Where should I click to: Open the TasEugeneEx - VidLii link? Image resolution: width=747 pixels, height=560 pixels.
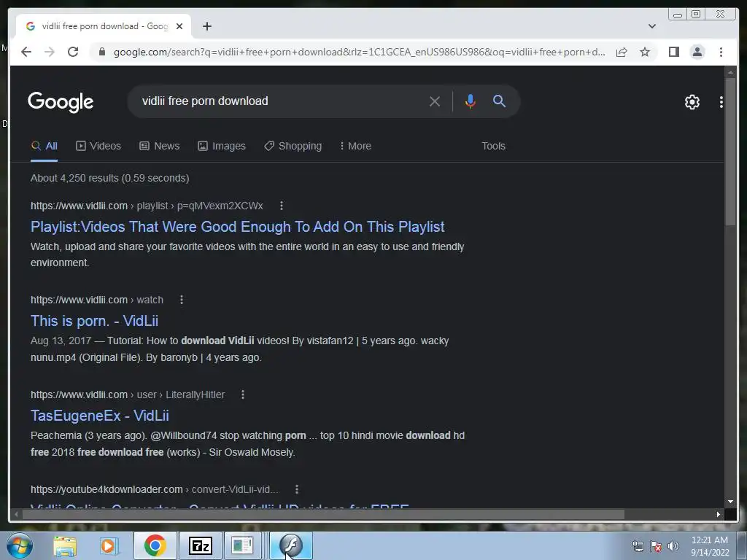99,416
